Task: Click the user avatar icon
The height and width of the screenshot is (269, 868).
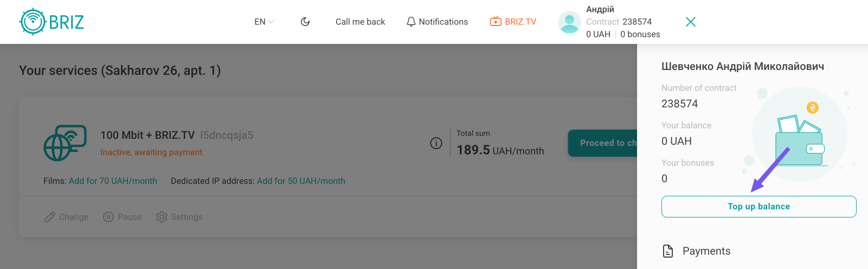Action: click(569, 22)
